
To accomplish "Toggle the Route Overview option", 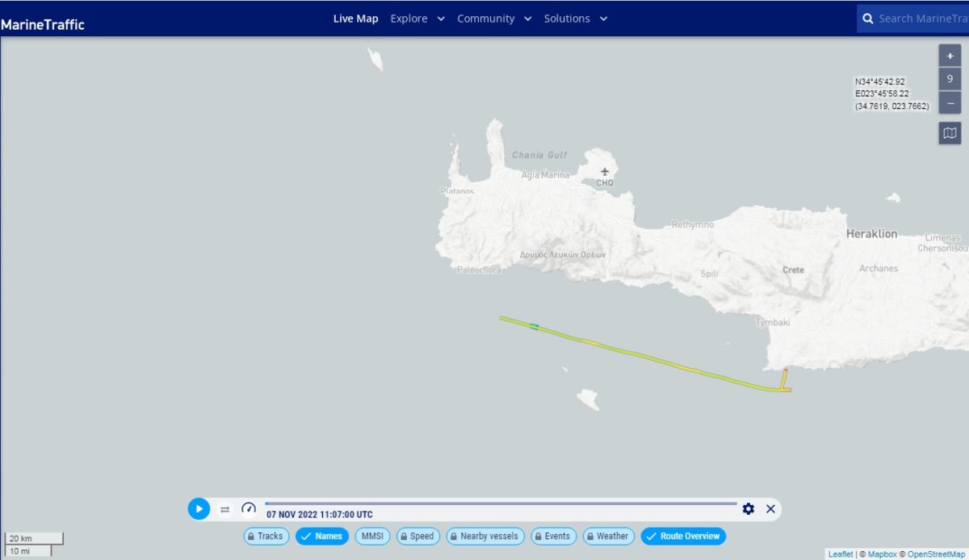I will pyautogui.click(x=683, y=536).
